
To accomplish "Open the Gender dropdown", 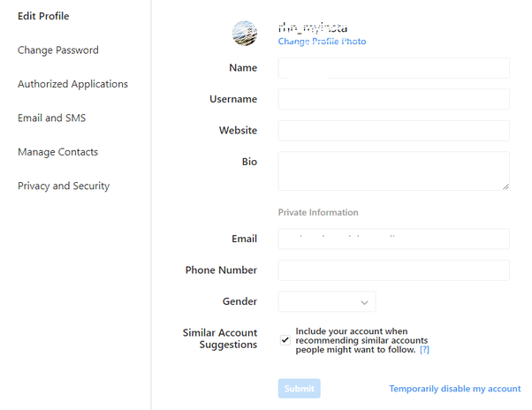I will click(x=326, y=302).
